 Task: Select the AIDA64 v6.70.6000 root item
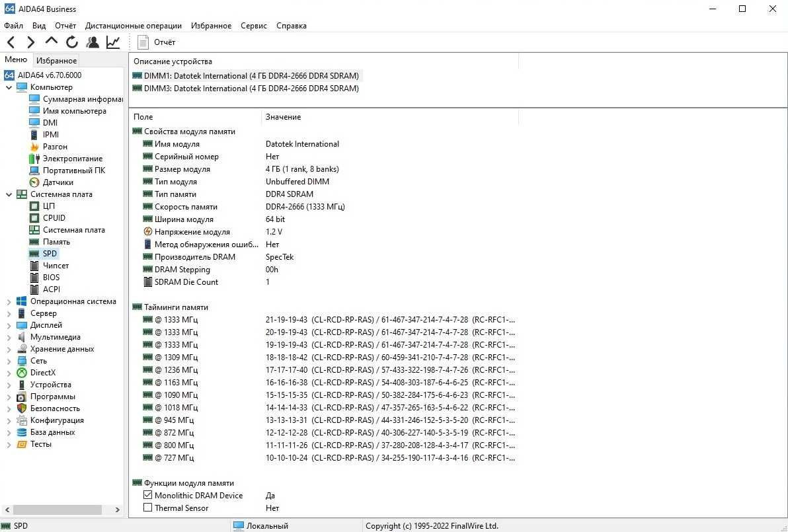[43, 75]
